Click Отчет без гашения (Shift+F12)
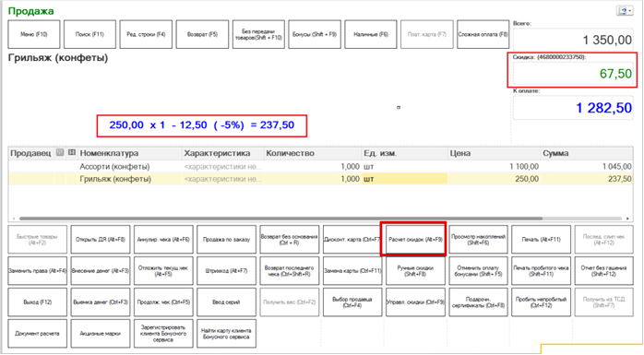 pyautogui.click(x=603, y=271)
